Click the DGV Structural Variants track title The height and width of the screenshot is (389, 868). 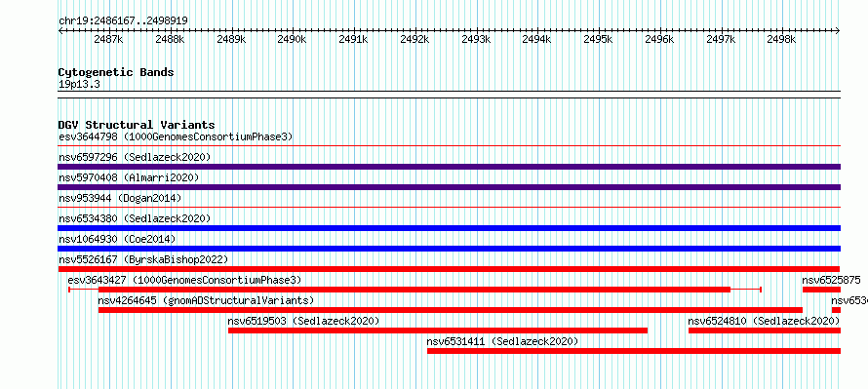[137, 125]
